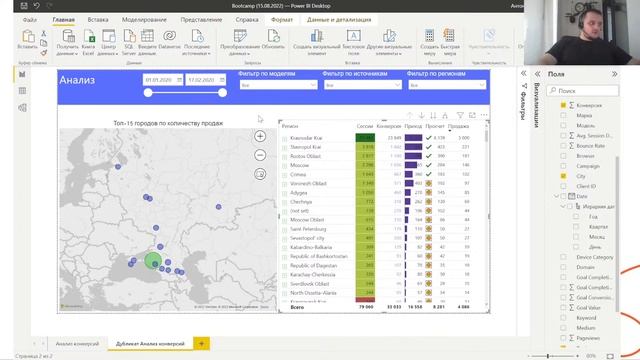Screen dimensions: 640x360
Task: Collapse the Date field tree node
Action: tap(557, 196)
